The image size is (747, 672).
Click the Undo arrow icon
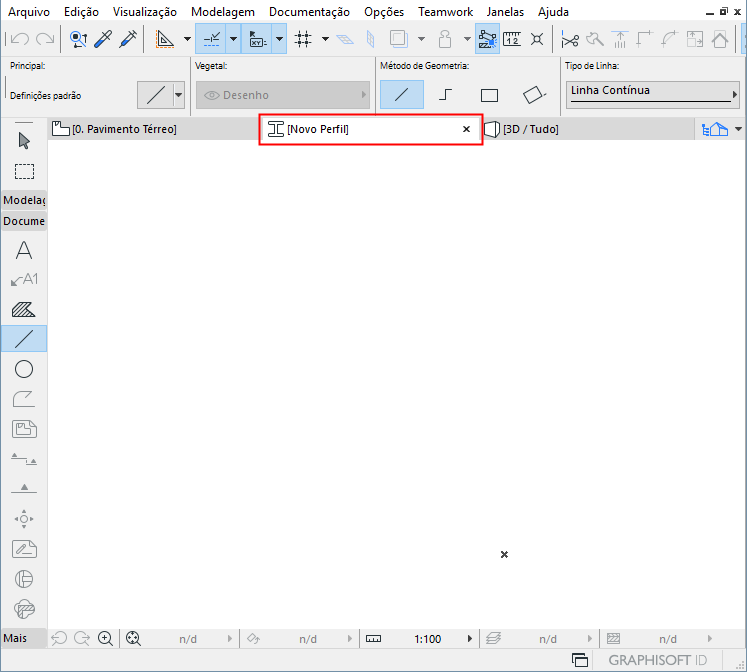20,39
